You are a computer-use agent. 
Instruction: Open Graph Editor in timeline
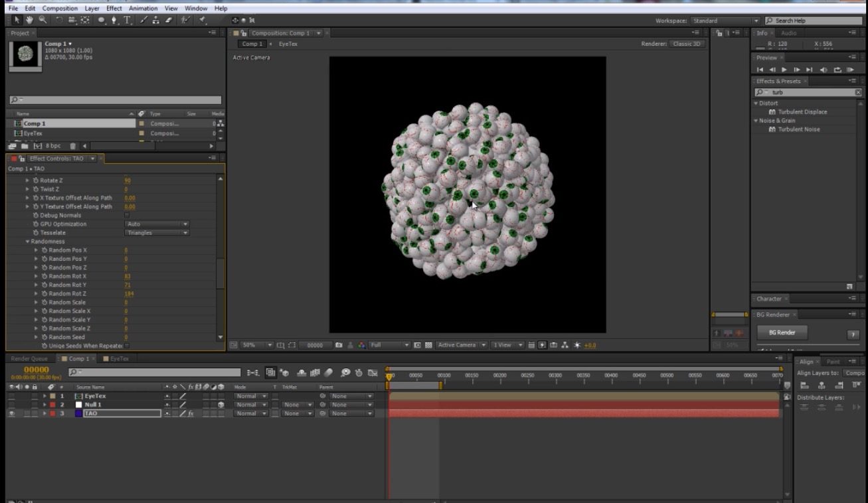[373, 373]
